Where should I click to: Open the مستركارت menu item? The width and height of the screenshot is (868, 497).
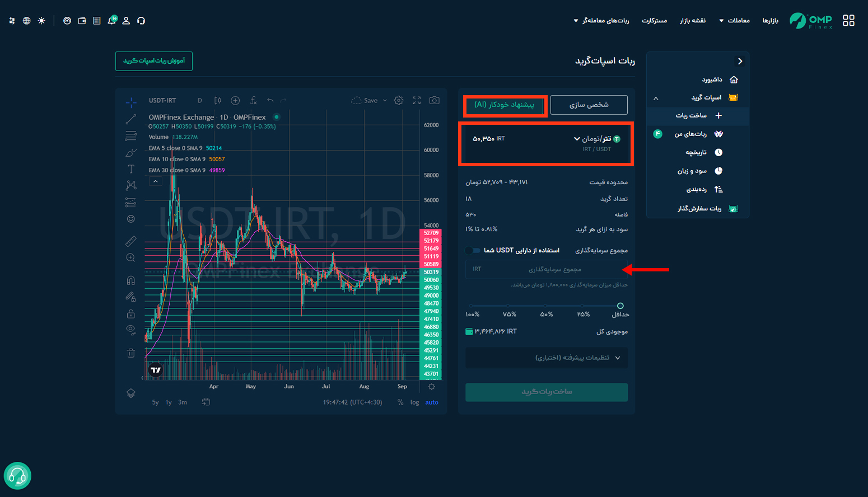click(x=654, y=21)
